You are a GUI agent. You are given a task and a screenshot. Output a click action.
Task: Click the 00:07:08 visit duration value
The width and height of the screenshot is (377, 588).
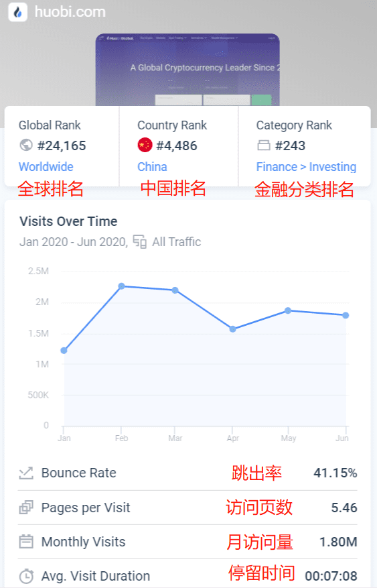[x=331, y=576]
